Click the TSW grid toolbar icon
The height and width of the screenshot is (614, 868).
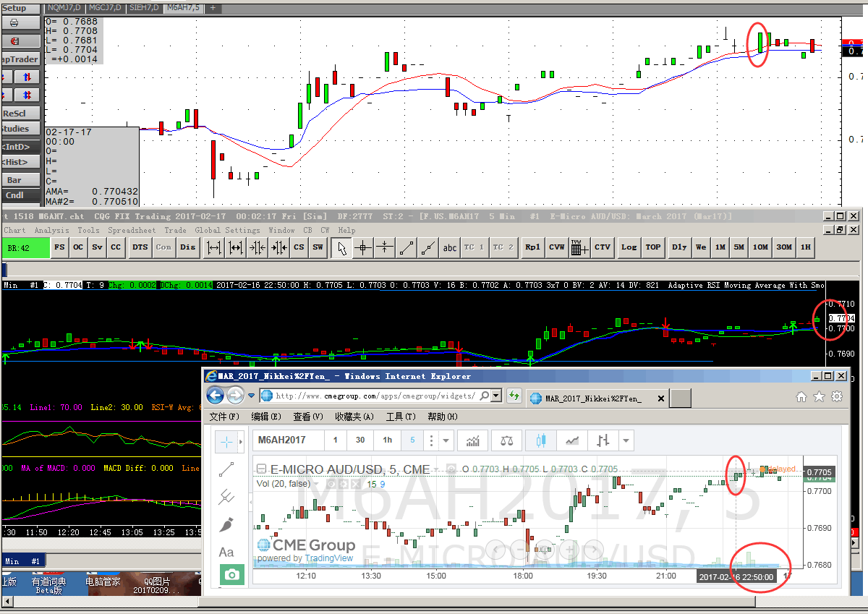(x=579, y=247)
